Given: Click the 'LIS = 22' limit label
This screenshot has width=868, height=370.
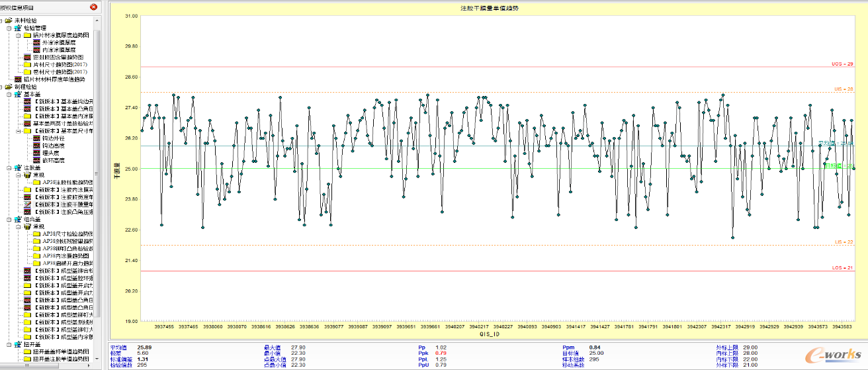Looking at the screenshot, I should (844, 242).
